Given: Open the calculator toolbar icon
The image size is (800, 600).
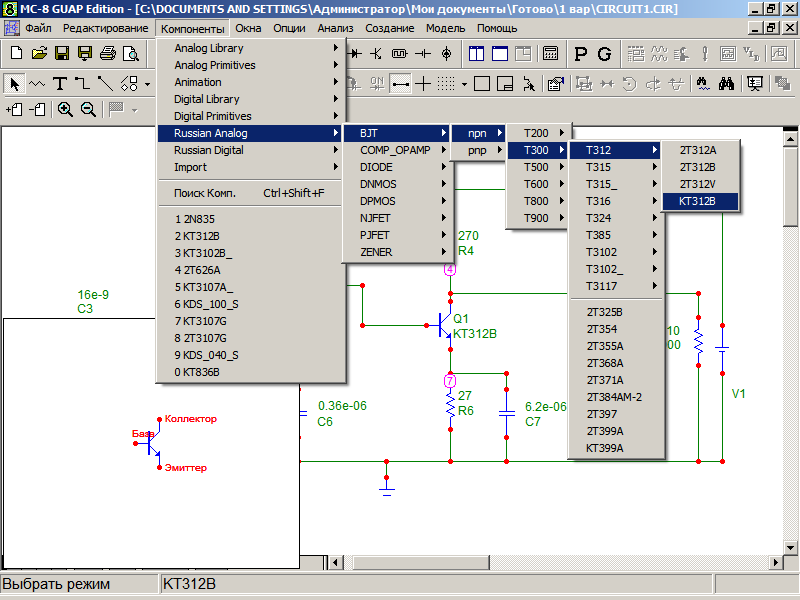Looking at the screenshot, I should pyautogui.click(x=550, y=53).
